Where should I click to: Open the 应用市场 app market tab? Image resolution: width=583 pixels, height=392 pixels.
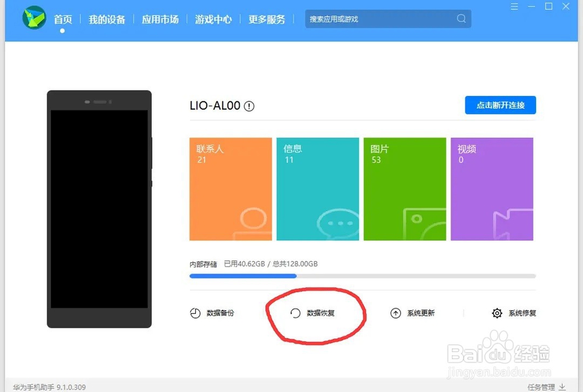point(160,19)
